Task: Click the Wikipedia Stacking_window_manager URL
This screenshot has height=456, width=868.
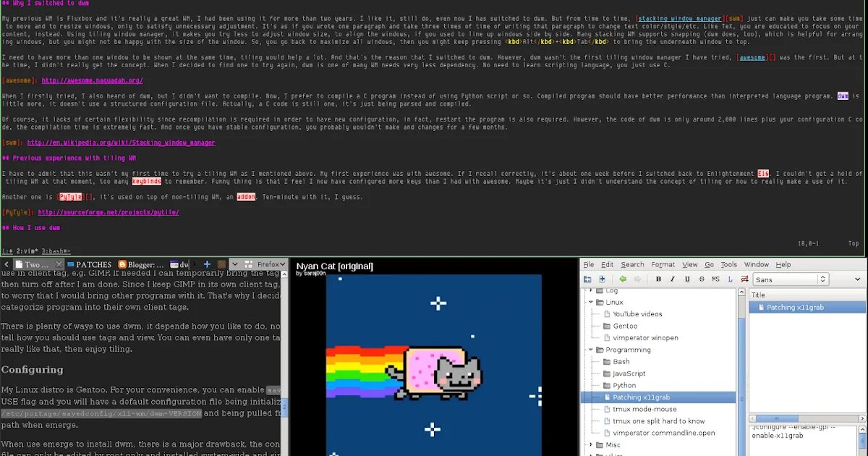Action: pos(121,143)
